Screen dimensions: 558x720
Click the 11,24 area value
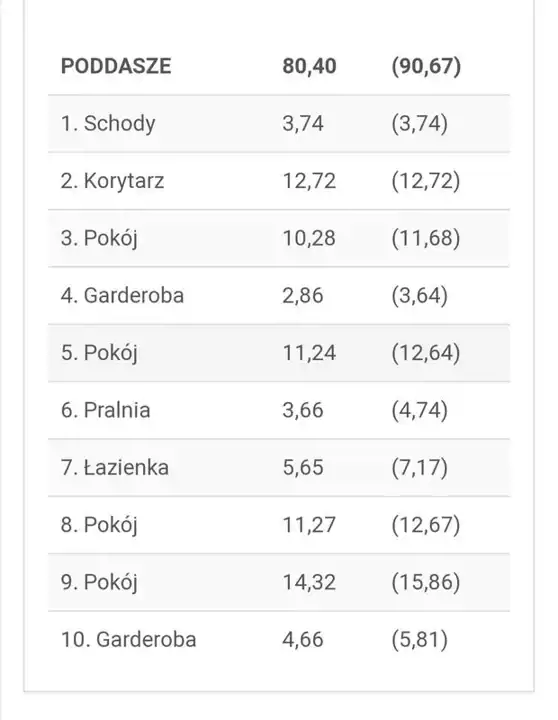pyautogui.click(x=309, y=353)
